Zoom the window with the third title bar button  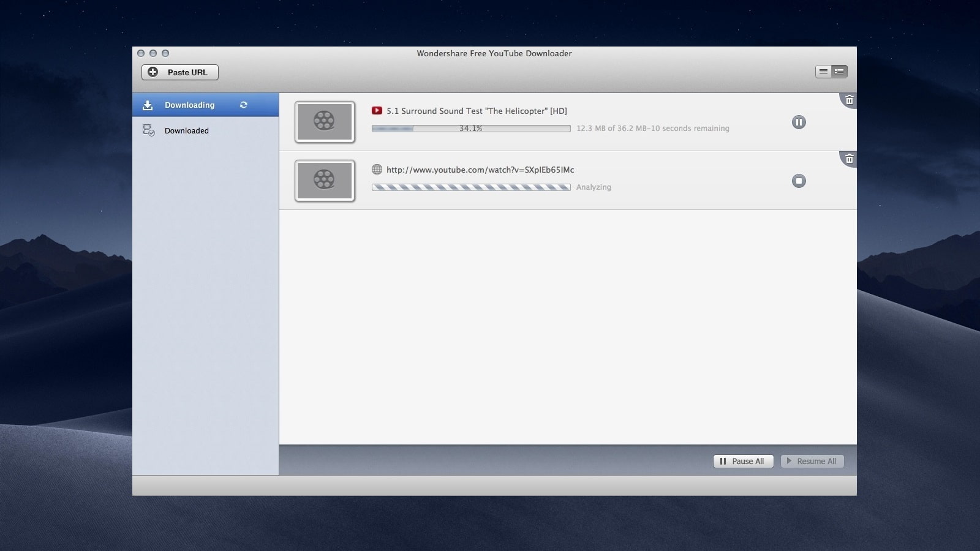(165, 53)
